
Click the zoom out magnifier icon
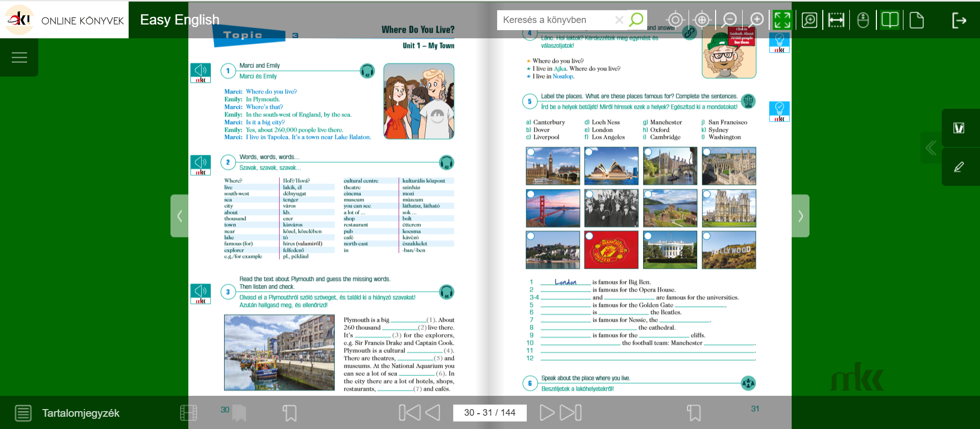[x=729, y=20]
